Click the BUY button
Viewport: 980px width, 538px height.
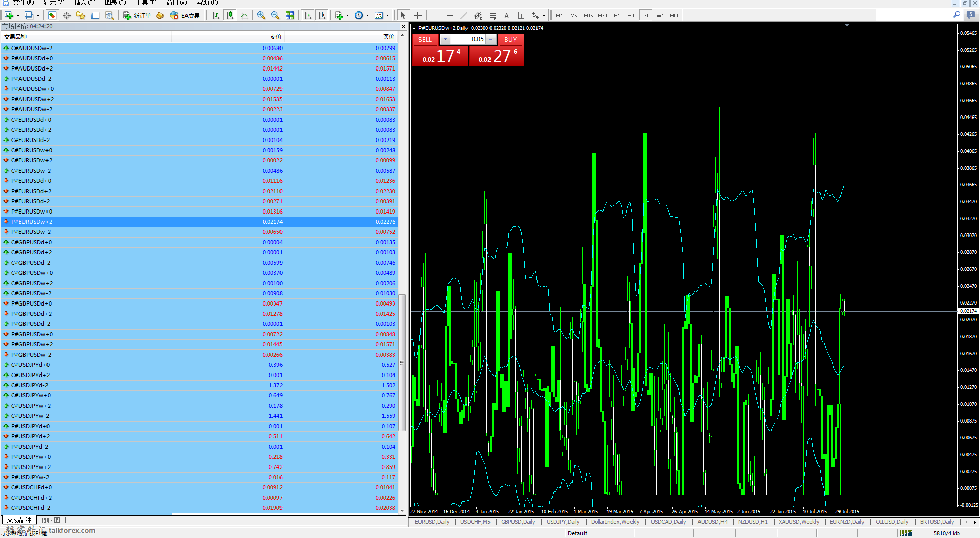(x=510, y=39)
